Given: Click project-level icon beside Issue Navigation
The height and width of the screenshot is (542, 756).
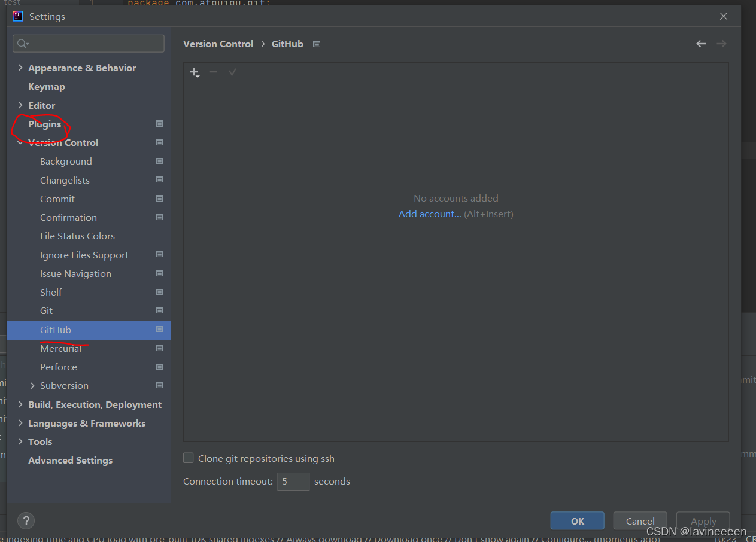Looking at the screenshot, I should pyautogui.click(x=159, y=273).
